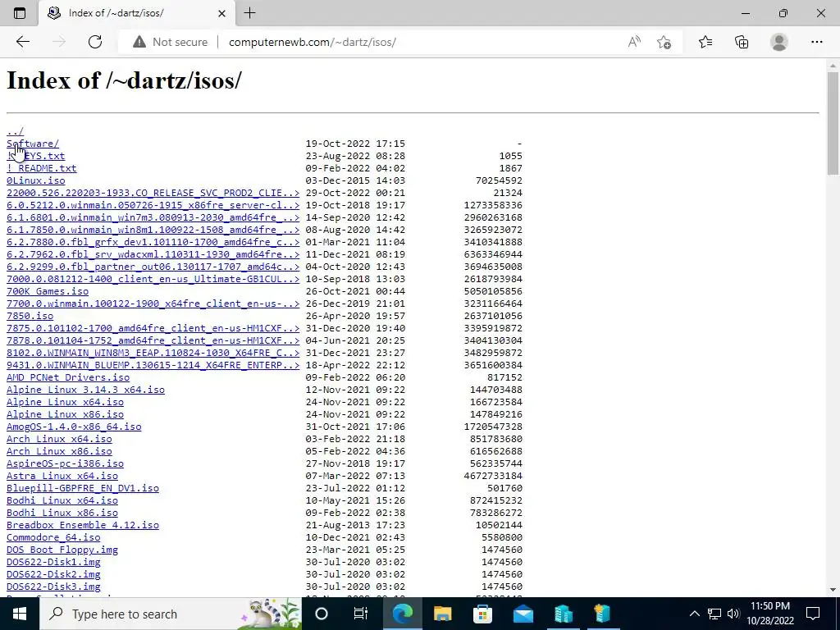
Task: Download Arch_Linux_x64.iso
Action: [59, 440]
